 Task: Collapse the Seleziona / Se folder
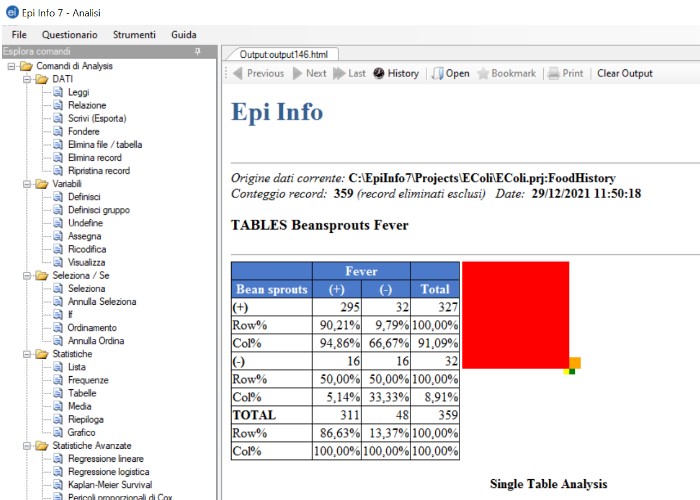point(27,275)
